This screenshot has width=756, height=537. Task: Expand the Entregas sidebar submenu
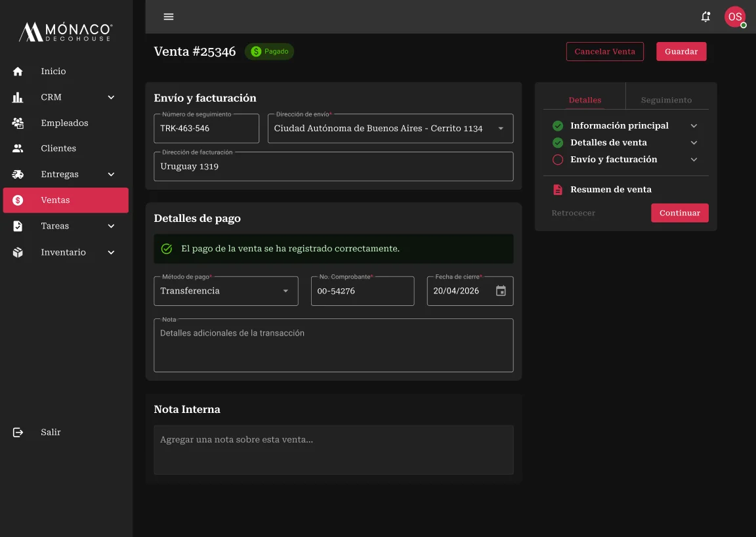click(111, 174)
